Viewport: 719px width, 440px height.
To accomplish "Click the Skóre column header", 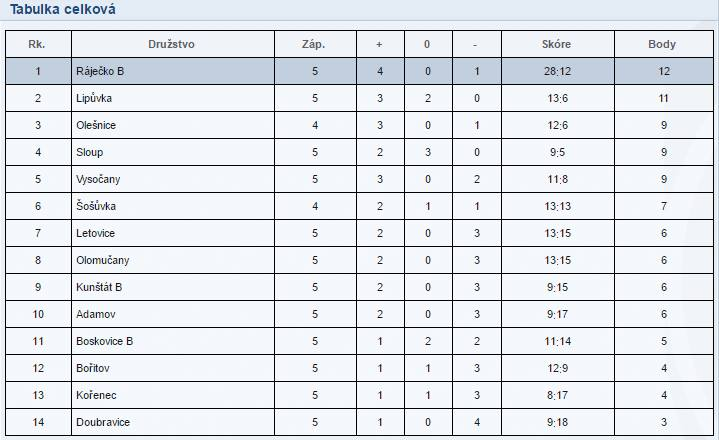I will pos(556,44).
